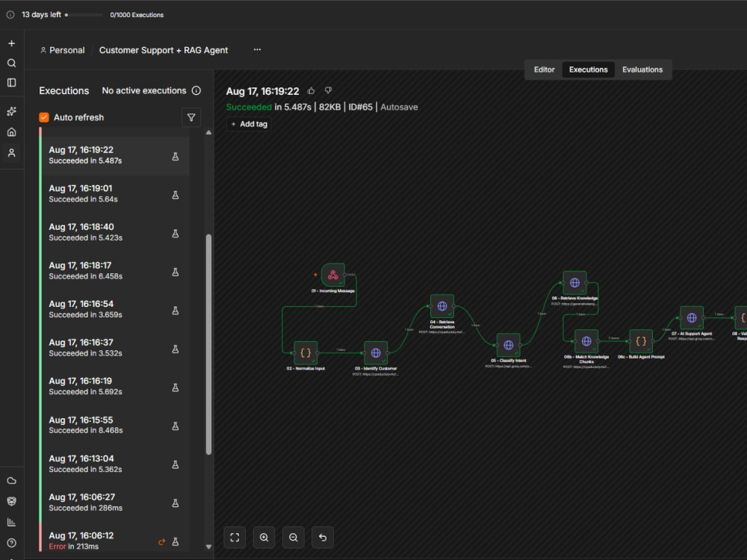747x560 pixels.
Task: Switch to the Evaluations tab
Action: coord(642,69)
